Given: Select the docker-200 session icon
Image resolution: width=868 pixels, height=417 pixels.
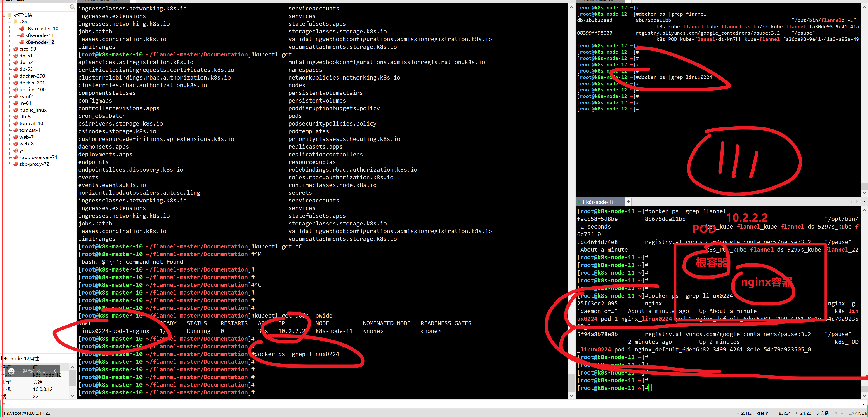Looking at the screenshot, I should 16,76.
